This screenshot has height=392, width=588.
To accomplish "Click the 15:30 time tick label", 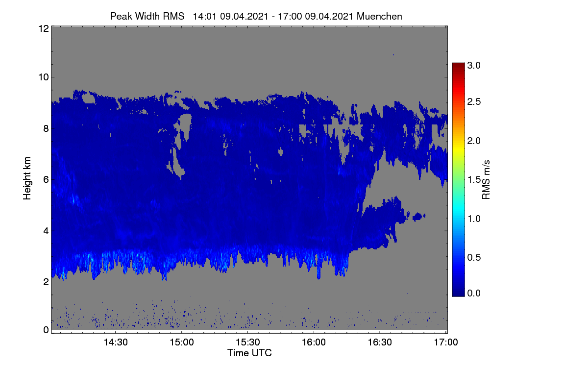I will [x=248, y=342].
